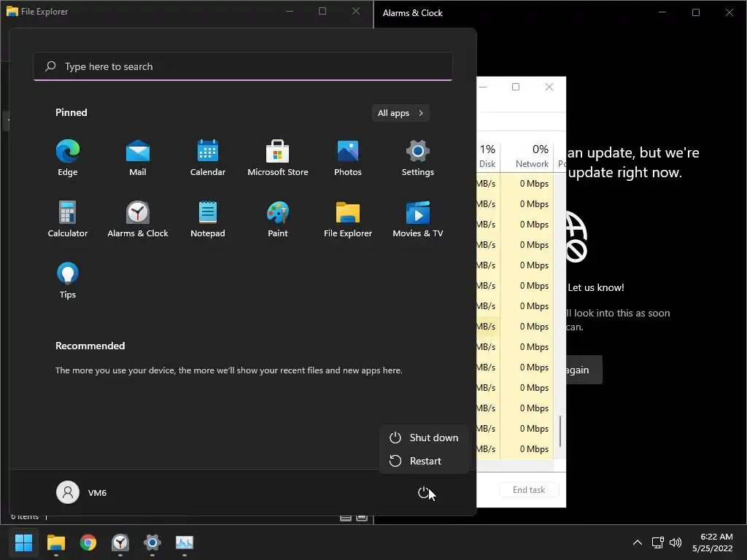Maximize the Alarms & Clock window
This screenshot has height=560, width=747.
coord(696,12)
